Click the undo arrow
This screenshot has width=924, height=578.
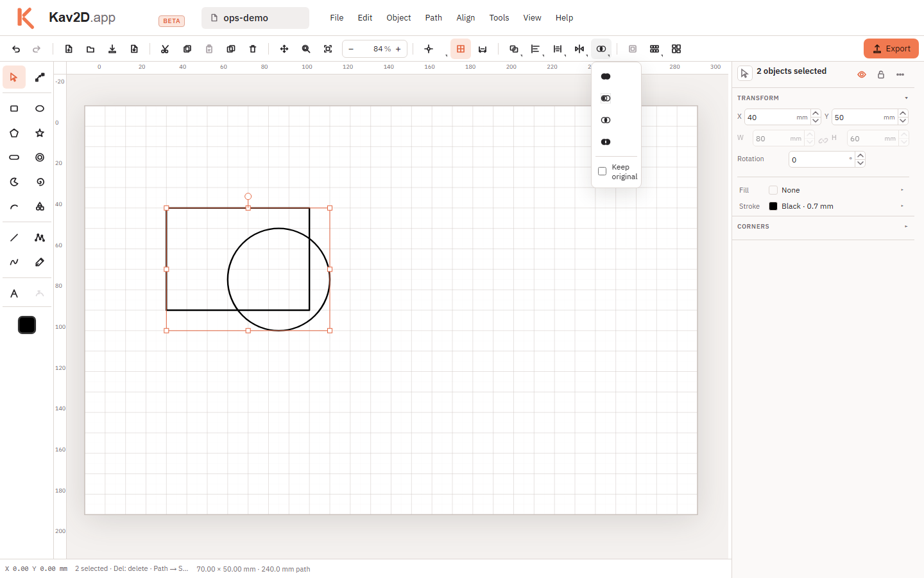(x=16, y=49)
